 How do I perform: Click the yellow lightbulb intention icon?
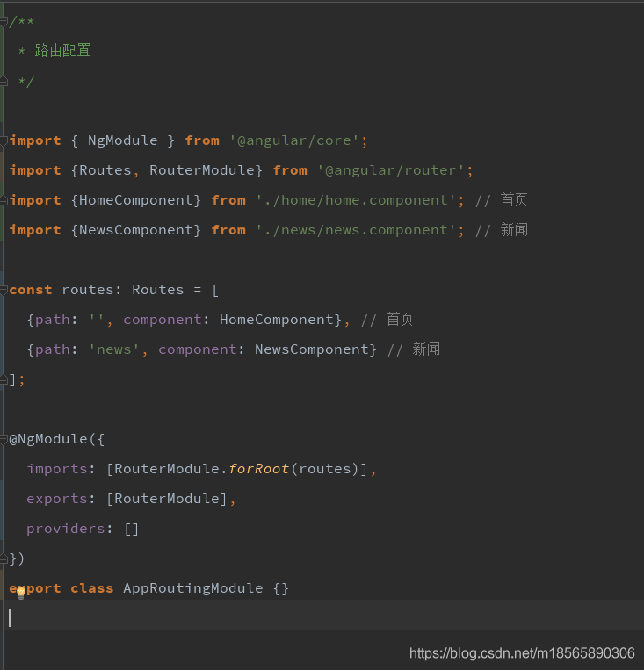(21, 593)
